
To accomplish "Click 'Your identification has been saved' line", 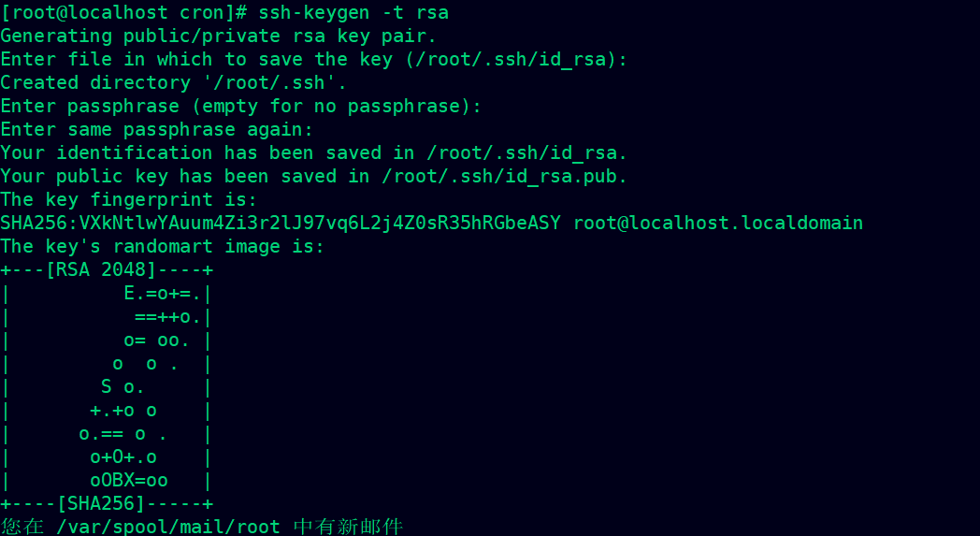I will click(x=314, y=152).
